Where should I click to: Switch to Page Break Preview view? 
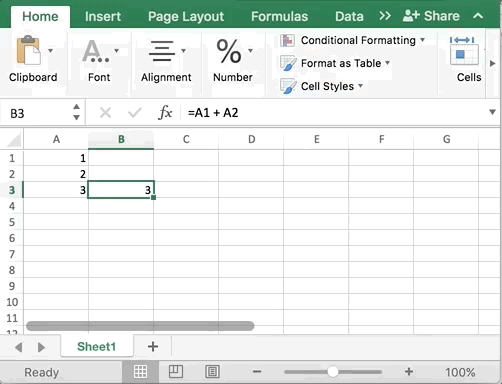212,371
